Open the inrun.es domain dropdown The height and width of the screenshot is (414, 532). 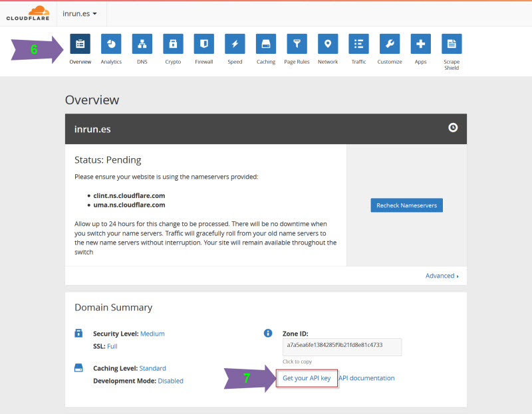click(x=80, y=13)
